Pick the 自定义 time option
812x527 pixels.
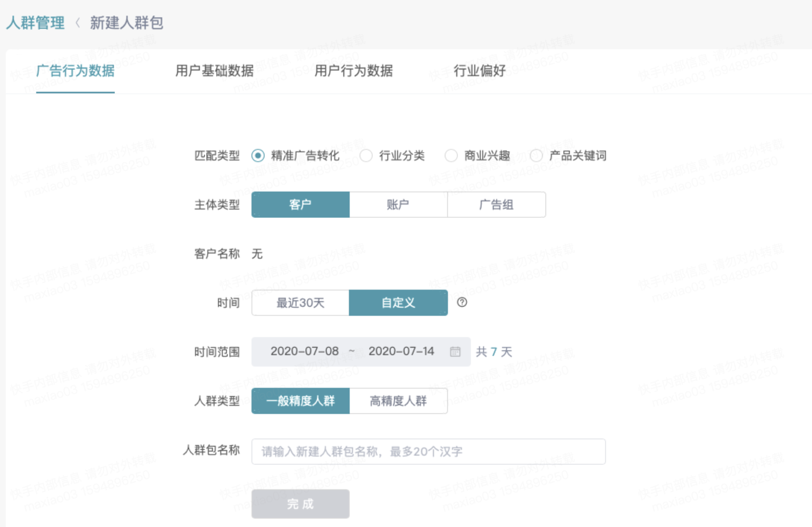pyautogui.click(x=398, y=303)
